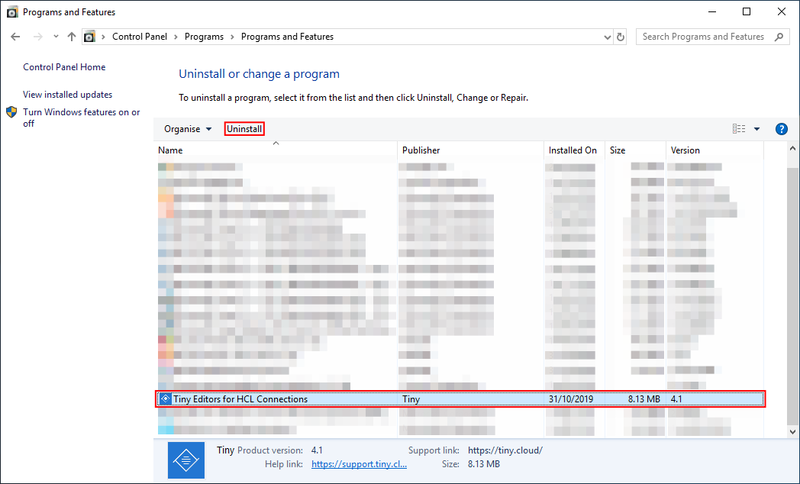Go up one level arrow

tap(71, 37)
